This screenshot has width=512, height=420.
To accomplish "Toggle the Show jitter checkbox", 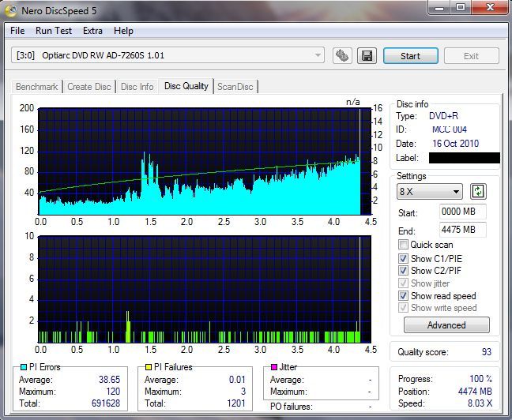I will click(x=403, y=283).
